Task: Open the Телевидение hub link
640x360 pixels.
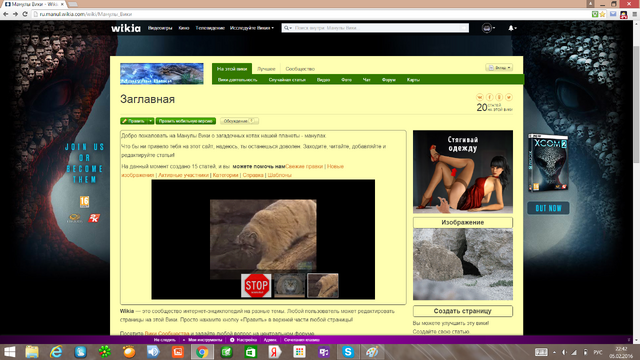Action: (210, 28)
